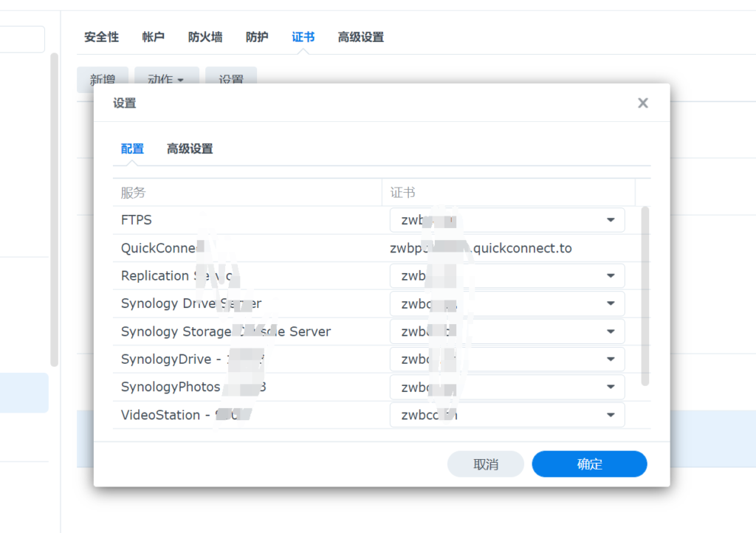
Task: Open top-level 高级设置 tab
Action: coord(360,37)
